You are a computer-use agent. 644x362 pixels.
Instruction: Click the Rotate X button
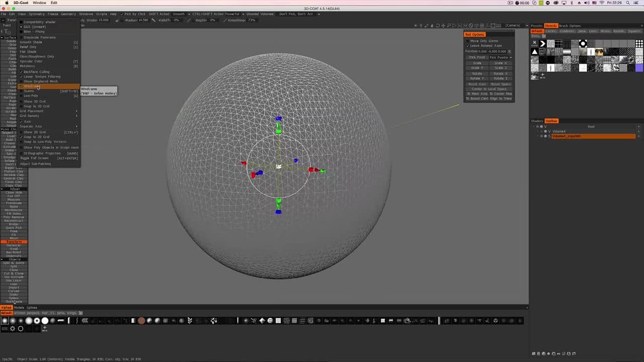(501, 74)
